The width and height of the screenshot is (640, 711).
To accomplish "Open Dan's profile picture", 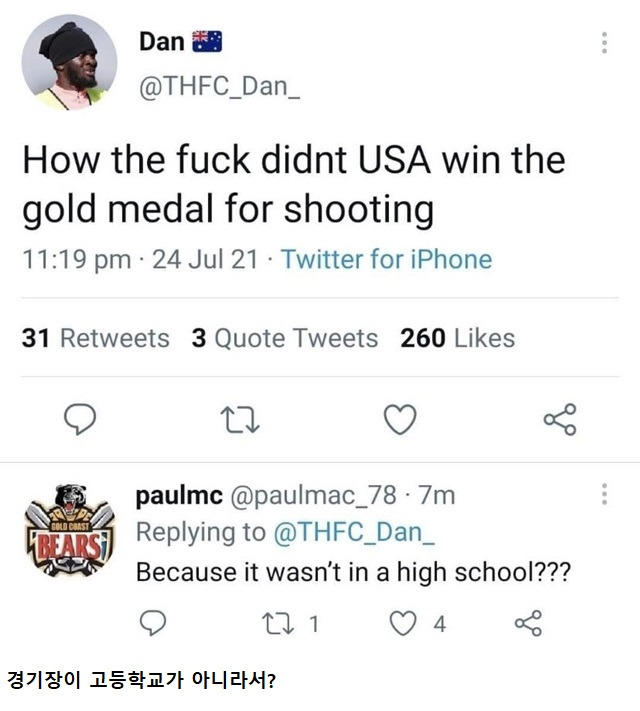I will pos(69,62).
